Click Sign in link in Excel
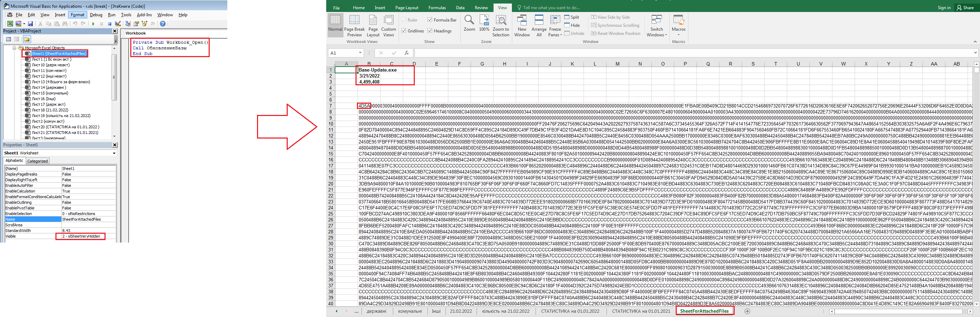The height and width of the screenshot is (318, 980). [944, 8]
